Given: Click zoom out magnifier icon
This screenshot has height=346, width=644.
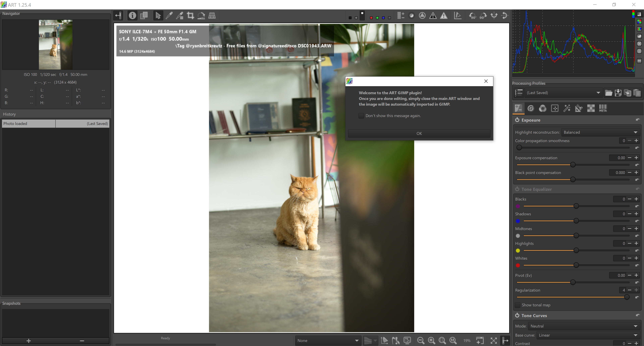Looking at the screenshot, I should 420,340.
